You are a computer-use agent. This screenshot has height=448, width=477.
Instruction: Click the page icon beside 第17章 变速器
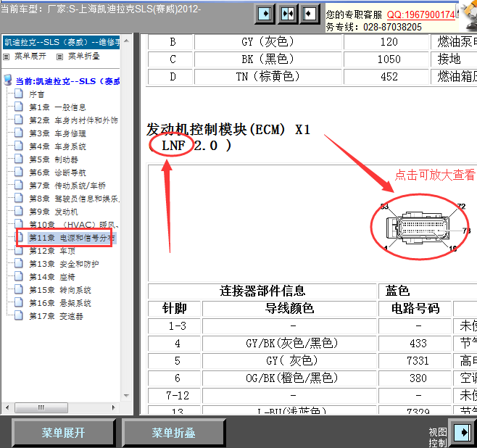[x=19, y=315]
